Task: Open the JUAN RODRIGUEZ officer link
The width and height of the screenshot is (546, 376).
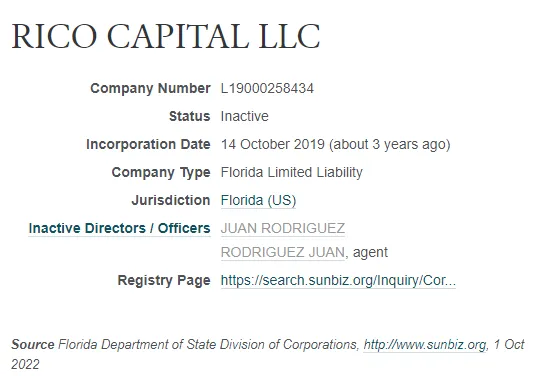Action: [283, 228]
